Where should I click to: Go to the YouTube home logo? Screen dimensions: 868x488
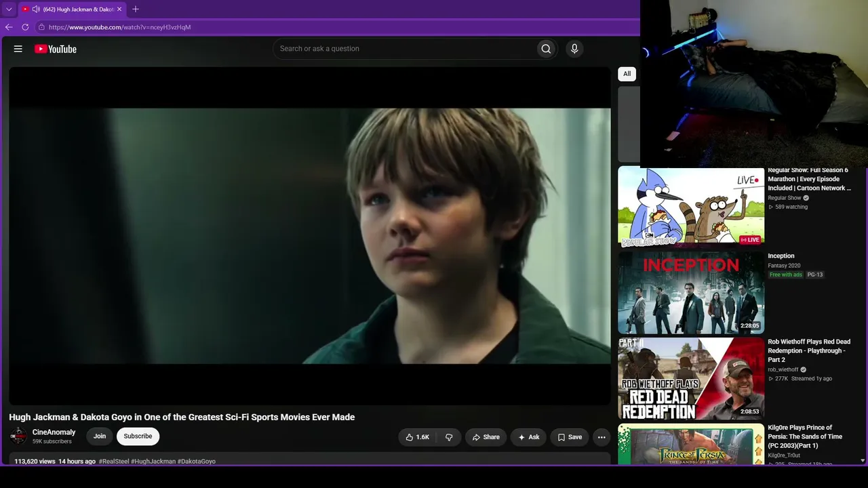coord(56,49)
